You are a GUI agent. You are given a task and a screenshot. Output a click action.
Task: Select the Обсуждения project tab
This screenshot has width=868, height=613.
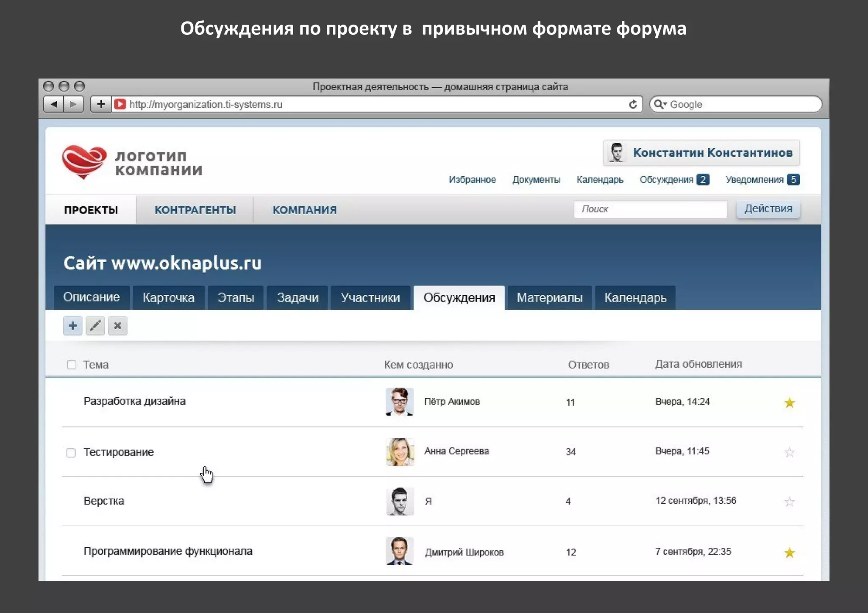[459, 297]
